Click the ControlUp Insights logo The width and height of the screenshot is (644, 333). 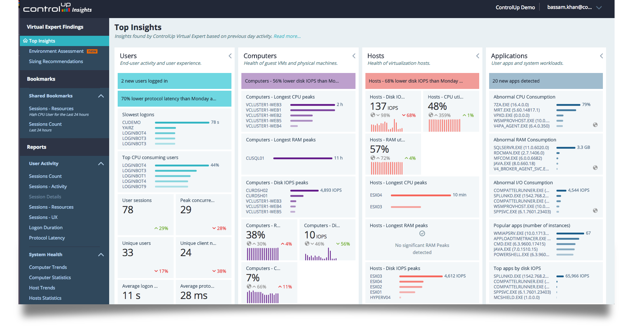[x=57, y=8]
